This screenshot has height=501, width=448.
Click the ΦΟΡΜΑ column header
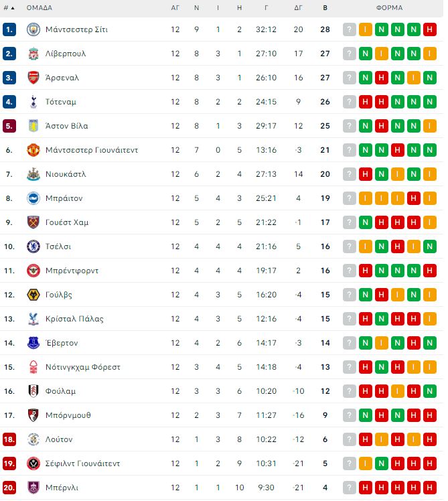click(389, 8)
